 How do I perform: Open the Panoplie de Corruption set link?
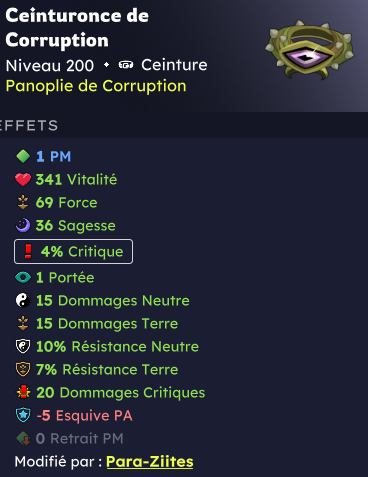pos(96,86)
